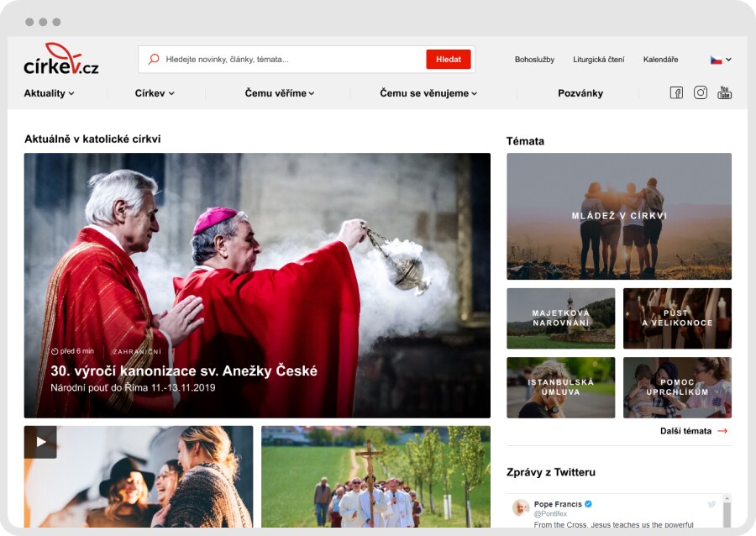The image size is (756, 536).
Task: Open Liturgická čtení link
Action: [x=599, y=60]
